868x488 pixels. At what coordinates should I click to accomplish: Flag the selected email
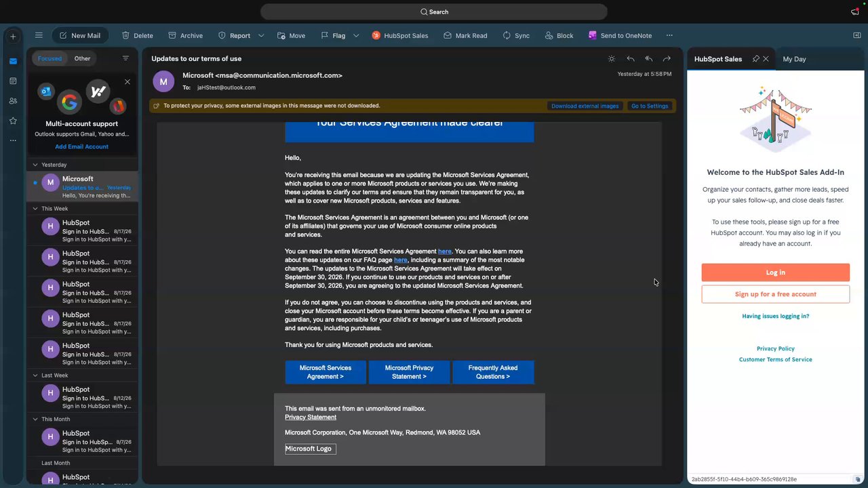333,35
